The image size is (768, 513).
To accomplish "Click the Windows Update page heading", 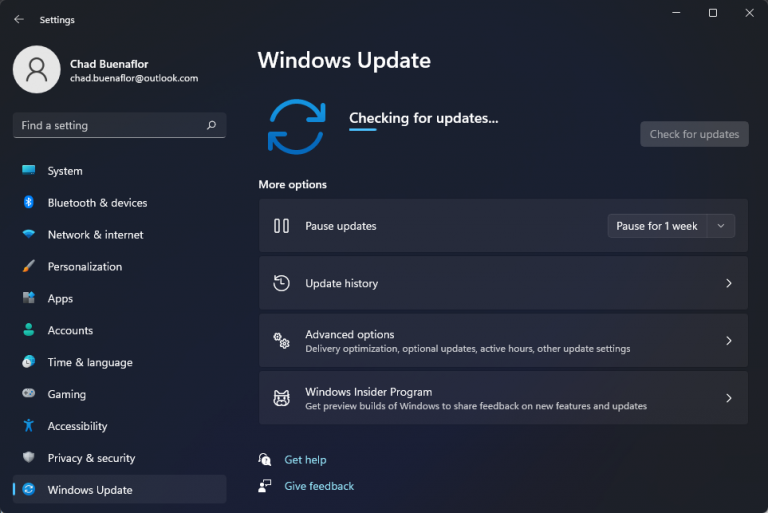I will tap(344, 61).
